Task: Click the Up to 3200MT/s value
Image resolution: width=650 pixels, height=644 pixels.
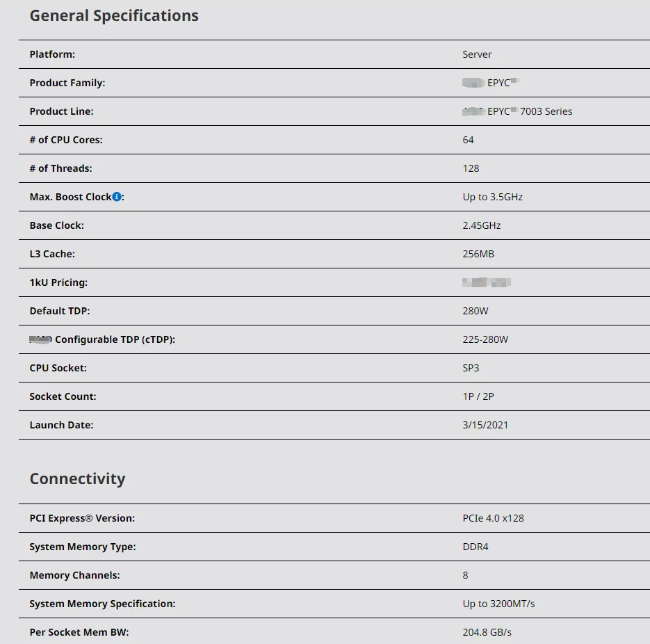Action: pyautogui.click(x=498, y=604)
